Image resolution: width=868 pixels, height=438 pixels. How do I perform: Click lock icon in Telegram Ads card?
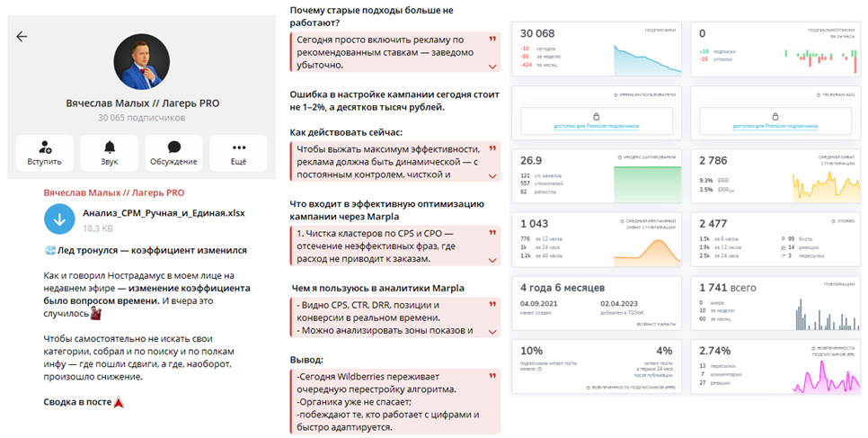(x=775, y=116)
